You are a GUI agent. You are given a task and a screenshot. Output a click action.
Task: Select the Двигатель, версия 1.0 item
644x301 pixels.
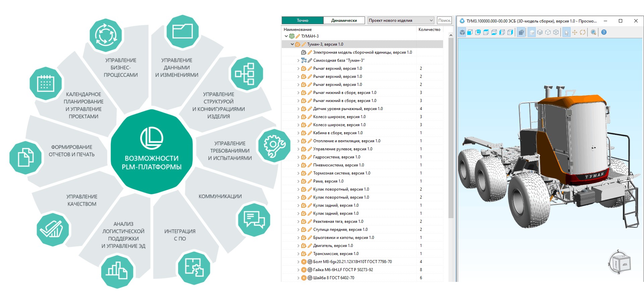[x=333, y=246]
